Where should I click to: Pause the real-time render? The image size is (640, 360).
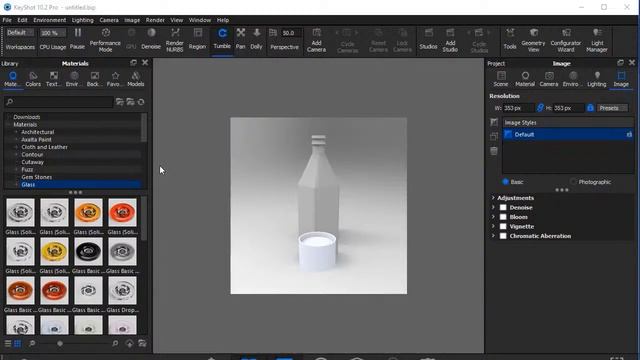[x=77, y=39]
